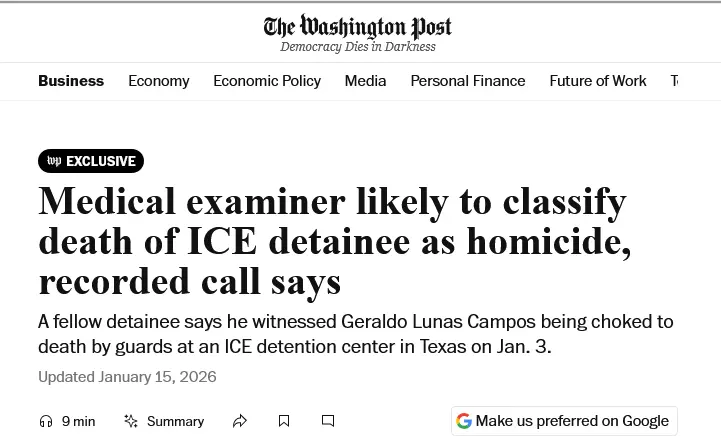The image size is (721, 446).
Task: Click the Google logo icon
Action: (x=464, y=421)
